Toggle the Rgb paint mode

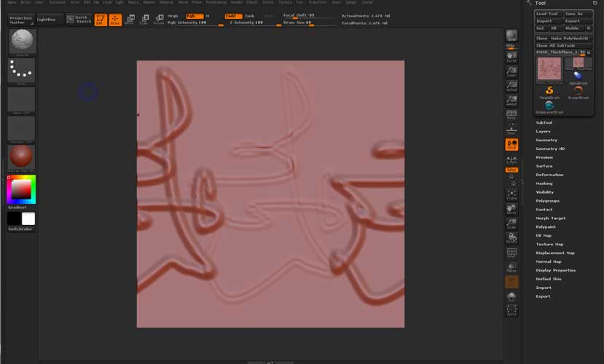point(195,16)
